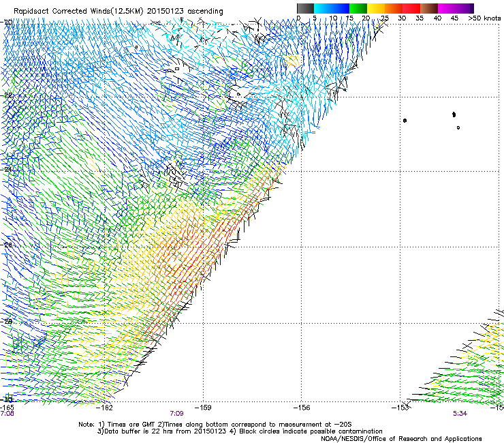
Task: Select the orange 25-30 knots legend segment
Action: pyautogui.click(x=394, y=8)
